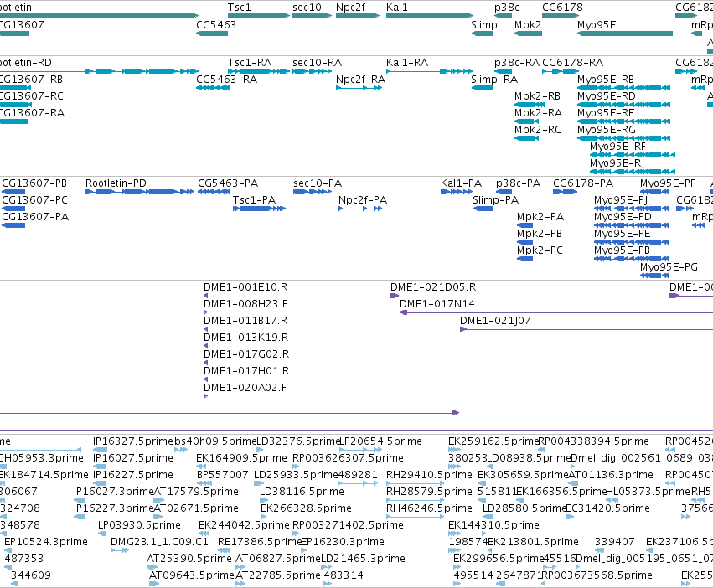Open protein Myo95E-PE
Viewport: 713px width, 588px height.
pos(631,242)
